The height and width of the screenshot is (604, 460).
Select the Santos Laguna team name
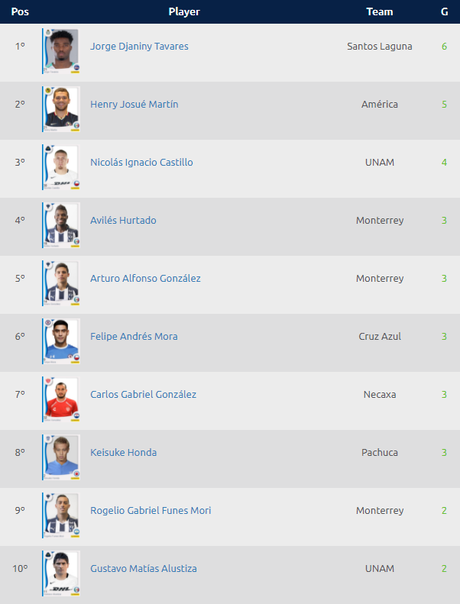click(x=379, y=46)
